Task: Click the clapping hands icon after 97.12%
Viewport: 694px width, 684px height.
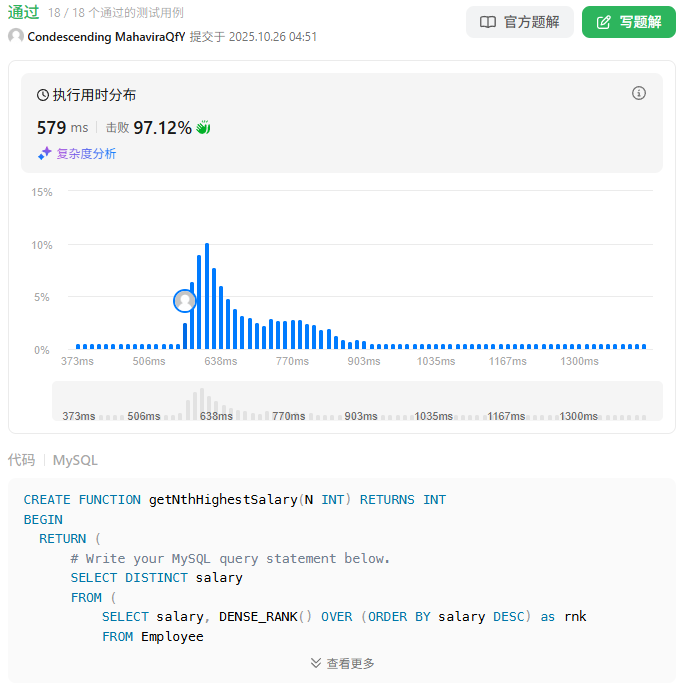Action: click(203, 128)
